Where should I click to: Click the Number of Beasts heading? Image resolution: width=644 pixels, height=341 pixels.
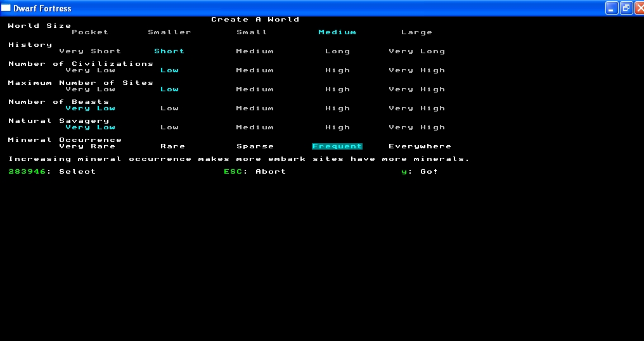pyautogui.click(x=59, y=101)
